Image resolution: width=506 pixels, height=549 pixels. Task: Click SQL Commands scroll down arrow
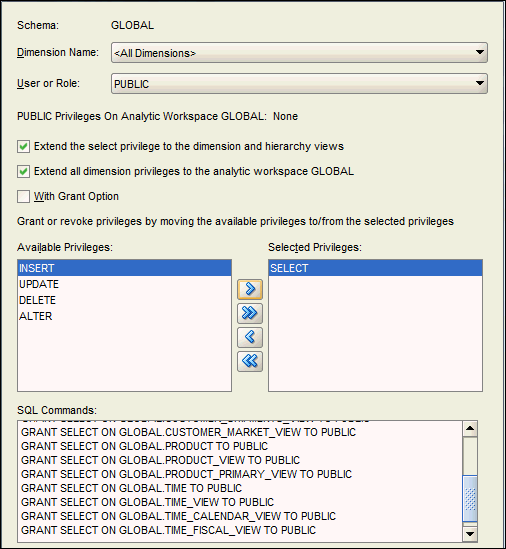(470, 534)
